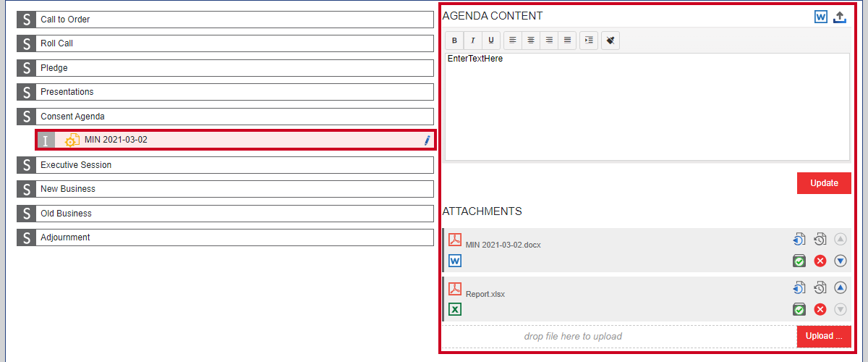Click green check icon for Report.xlsx
This screenshot has width=868, height=362.
tap(799, 310)
